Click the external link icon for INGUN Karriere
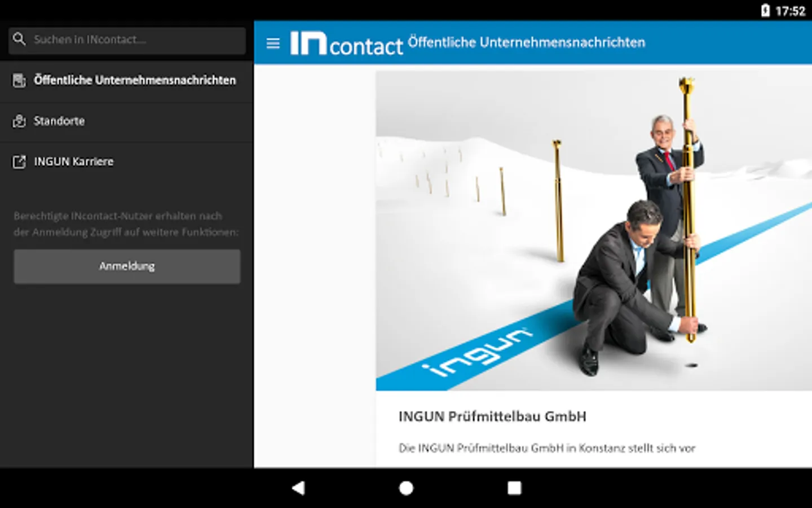The height and width of the screenshot is (508, 812). pos(19,162)
